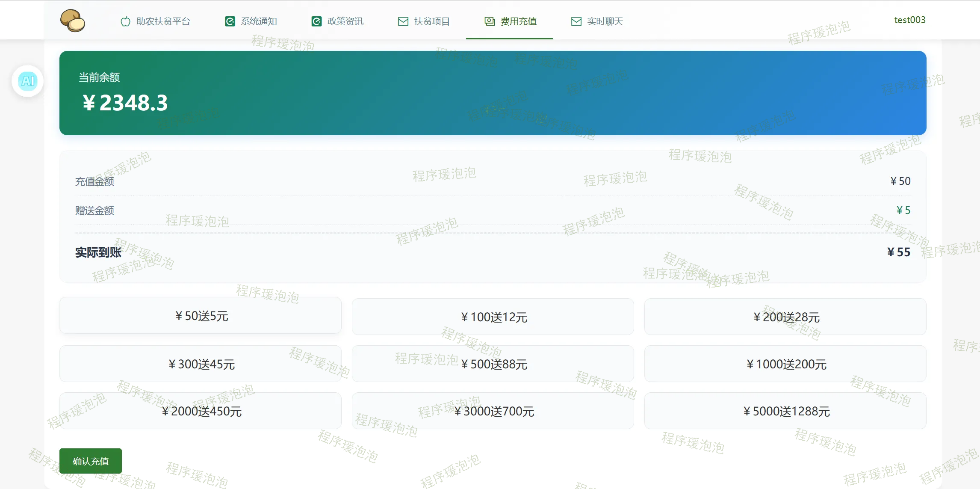Pick the ￥5000送1288元 package
This screenshot has height=489, width=980.
pos(785,411)
